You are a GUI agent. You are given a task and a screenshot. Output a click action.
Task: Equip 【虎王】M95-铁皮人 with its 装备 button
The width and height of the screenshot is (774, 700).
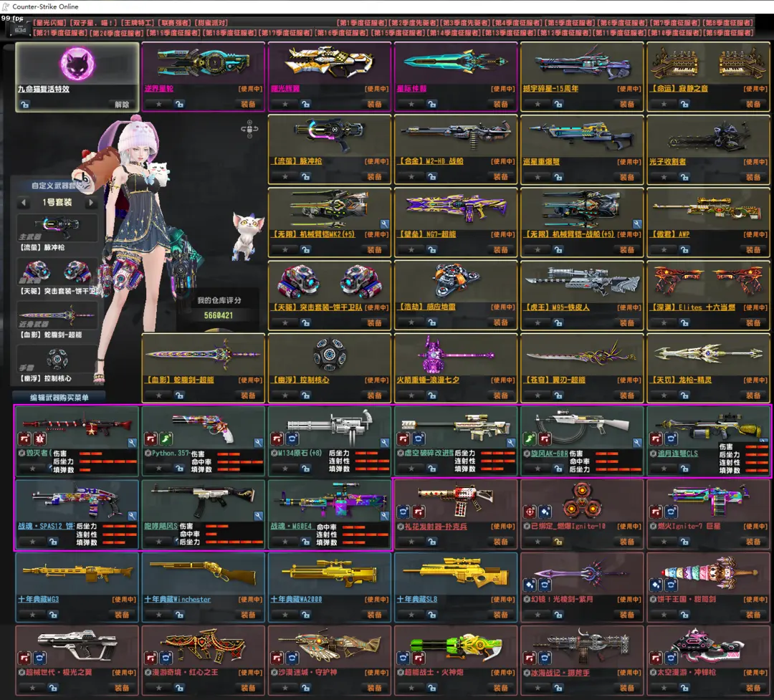[627, 323]
